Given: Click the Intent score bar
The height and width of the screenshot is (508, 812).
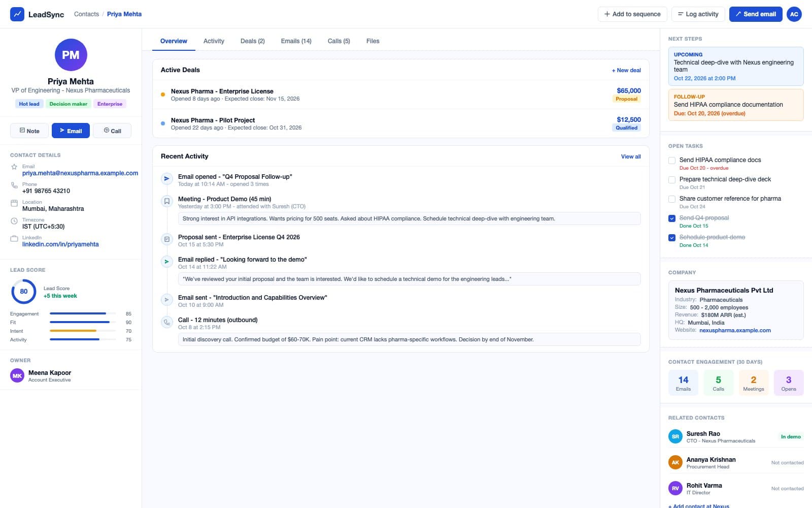Looking at the screenshot, I should [83, 331].
